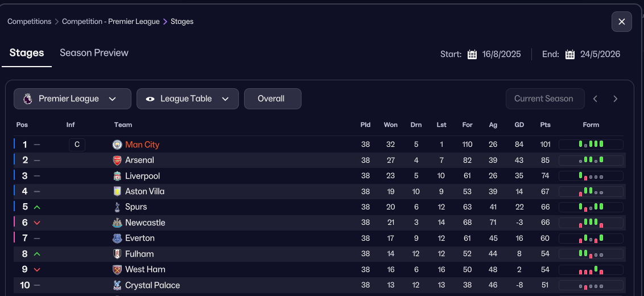
Task: Click the Man City club badge
Action: coord(117,145)
